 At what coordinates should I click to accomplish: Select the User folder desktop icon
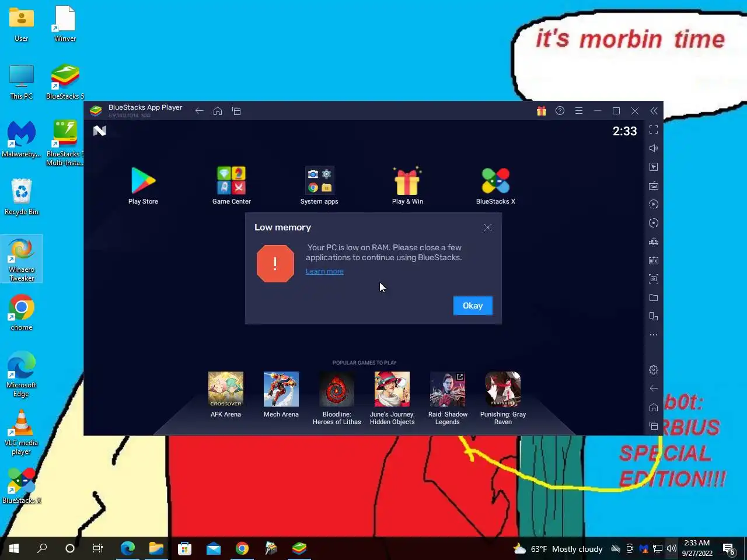pos(22,24)
